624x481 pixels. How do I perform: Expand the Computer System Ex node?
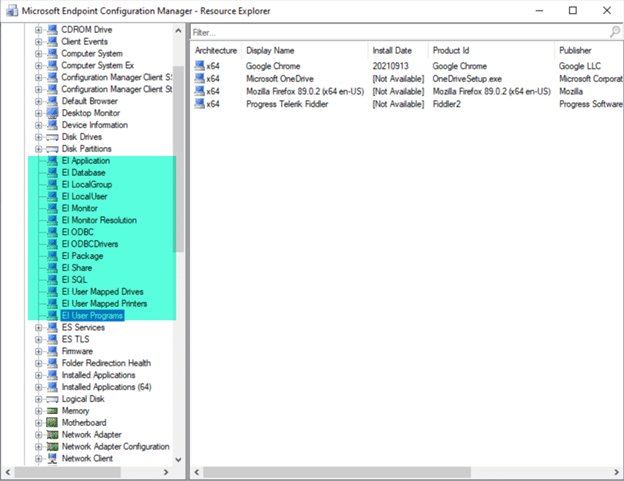(x=38, y=66)
